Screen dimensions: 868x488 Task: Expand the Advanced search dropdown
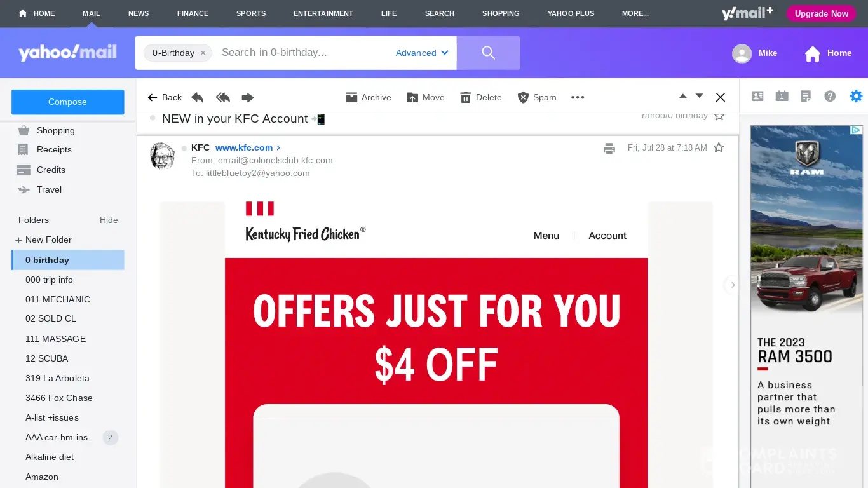click(x=422, y=53)
